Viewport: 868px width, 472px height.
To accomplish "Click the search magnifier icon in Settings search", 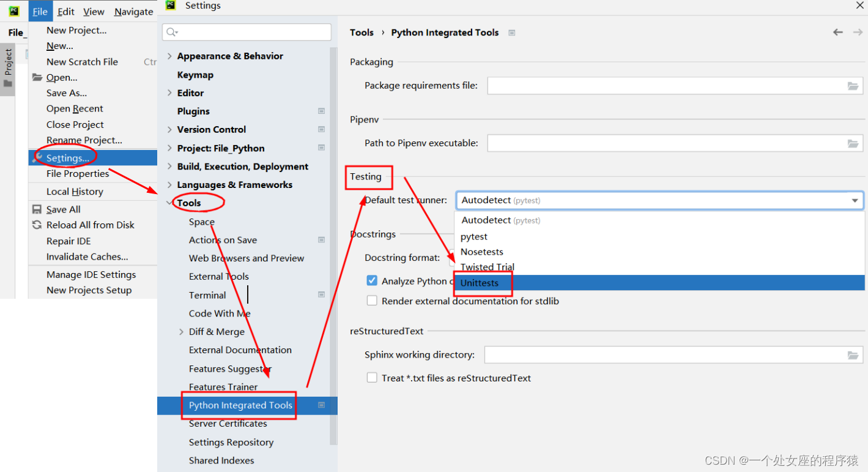I will tap(172, 32).
